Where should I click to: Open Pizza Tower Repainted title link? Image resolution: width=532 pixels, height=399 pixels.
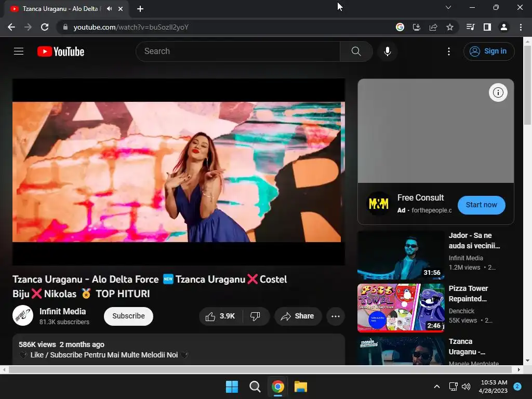tap(468, 294)
